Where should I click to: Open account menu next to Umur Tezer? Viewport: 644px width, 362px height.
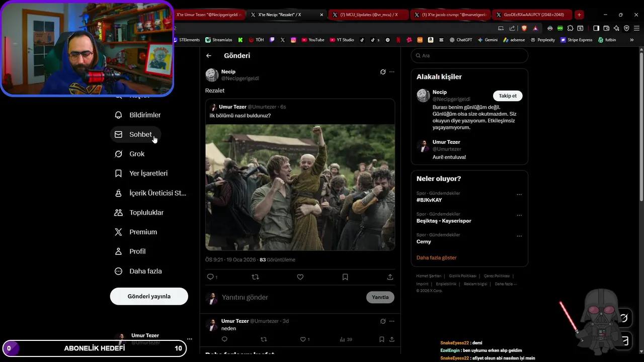click(189, 339)
